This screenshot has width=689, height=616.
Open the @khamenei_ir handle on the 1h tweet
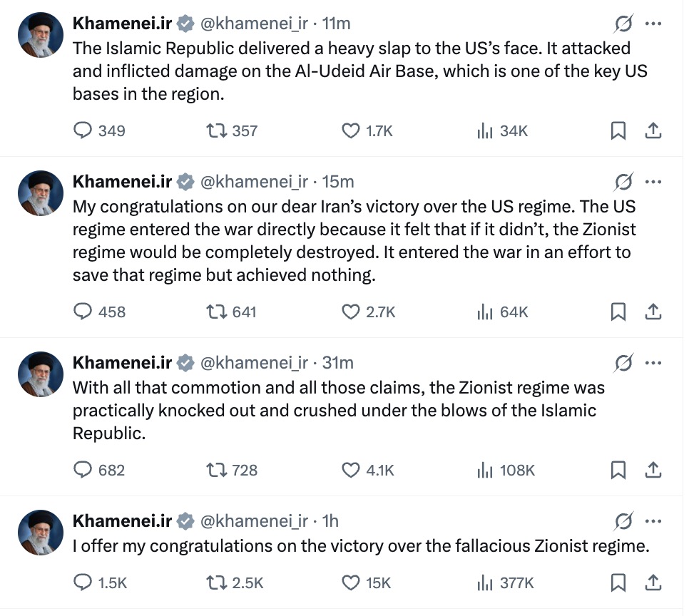click(254, 521)
